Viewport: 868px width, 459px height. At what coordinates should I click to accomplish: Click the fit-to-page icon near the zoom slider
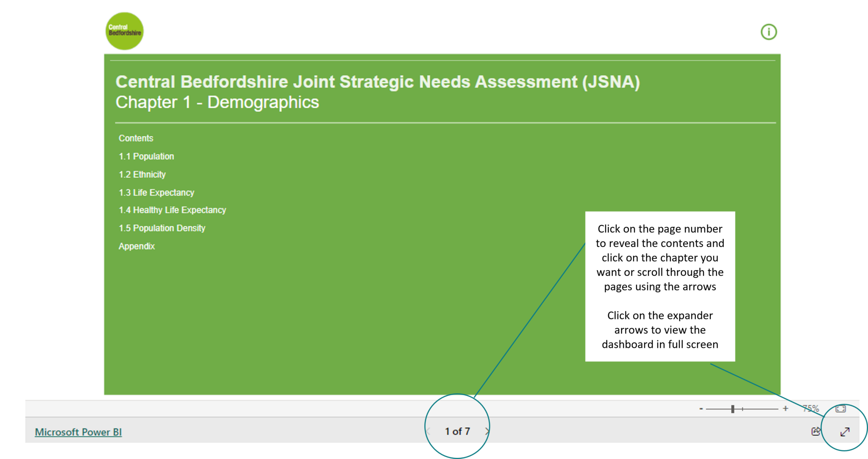(841, 409)
